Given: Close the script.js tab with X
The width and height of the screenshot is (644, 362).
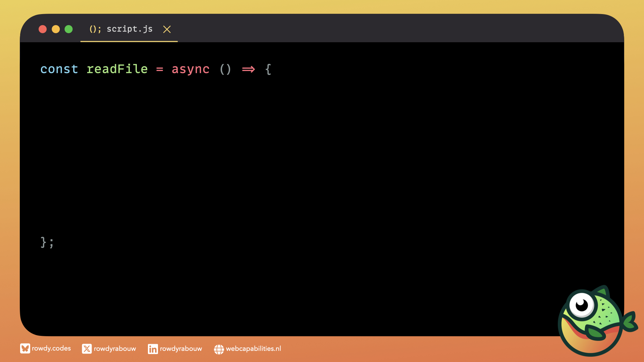Looking at the screenshot, I should 167,29.
